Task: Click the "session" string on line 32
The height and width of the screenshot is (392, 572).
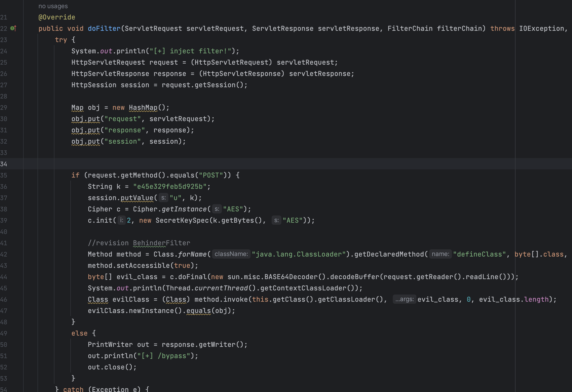Action: (x=122, y=141)
